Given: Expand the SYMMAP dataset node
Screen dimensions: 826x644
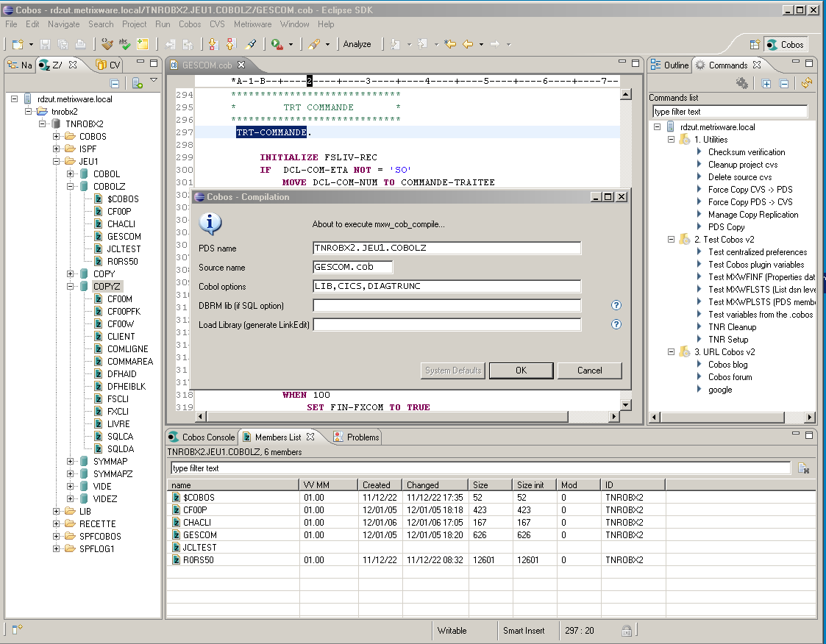Looking at the screenshot, I should click(71, 461).
